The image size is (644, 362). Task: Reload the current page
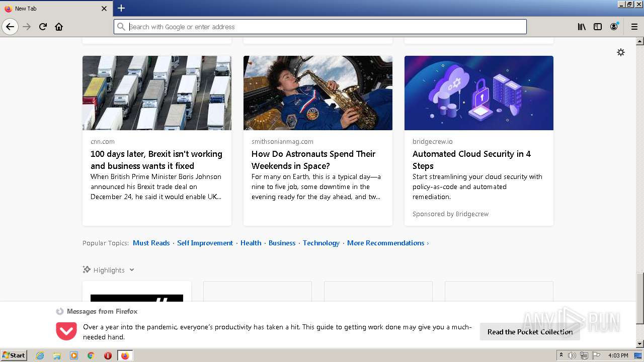point(43,27)
